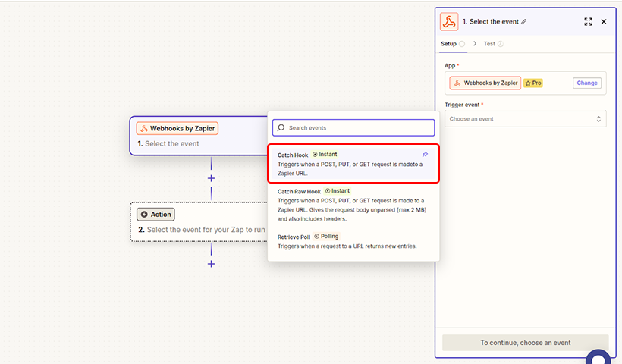Screen dimensions: 622x364
Task: Click the Search events field
Action: (353, 127)
